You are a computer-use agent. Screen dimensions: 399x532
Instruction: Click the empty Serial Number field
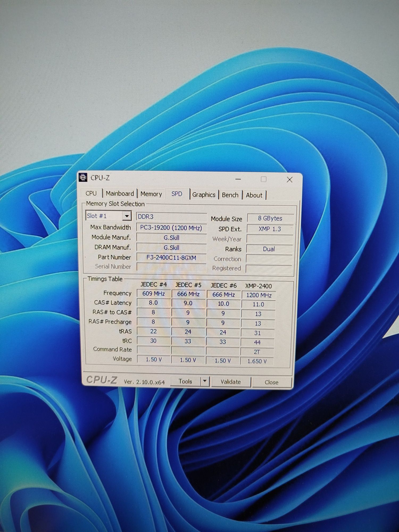[x=171, y=267]
